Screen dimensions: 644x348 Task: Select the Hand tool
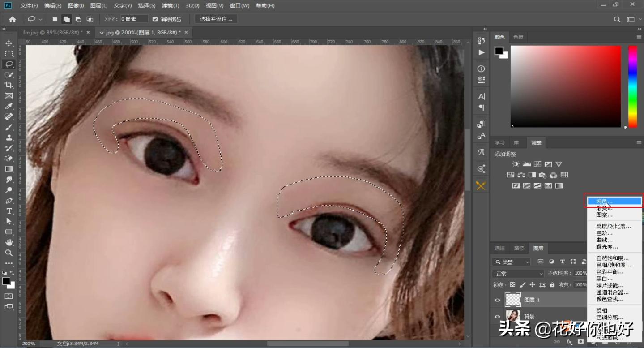[x=9, y=242]
